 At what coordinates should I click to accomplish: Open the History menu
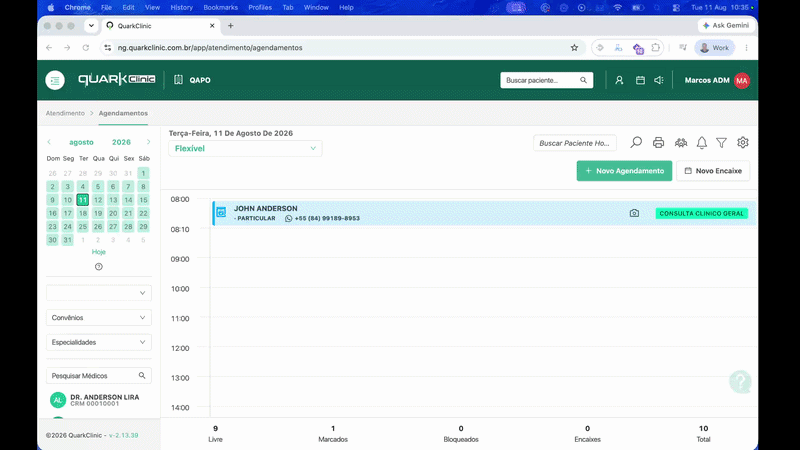(x=182, y=7)
